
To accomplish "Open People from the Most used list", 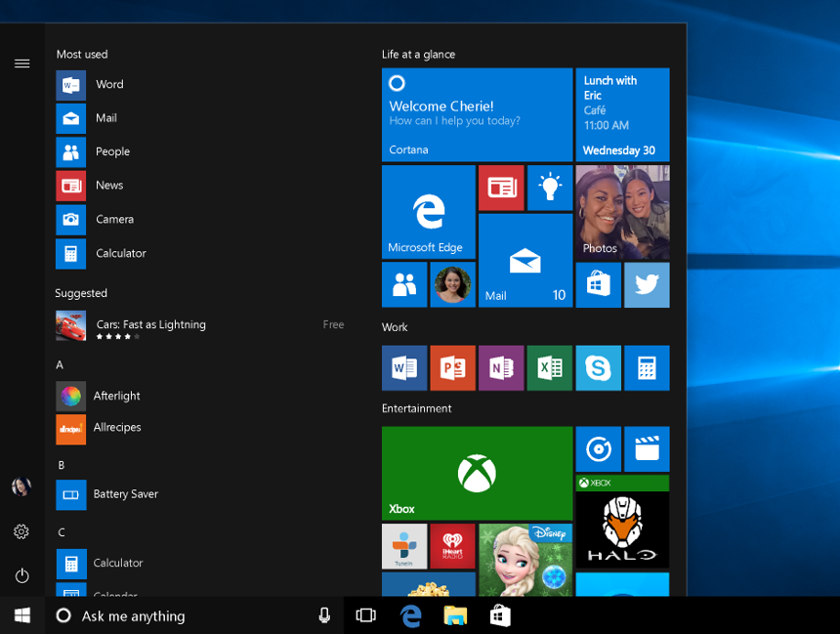I will (199, 152).
